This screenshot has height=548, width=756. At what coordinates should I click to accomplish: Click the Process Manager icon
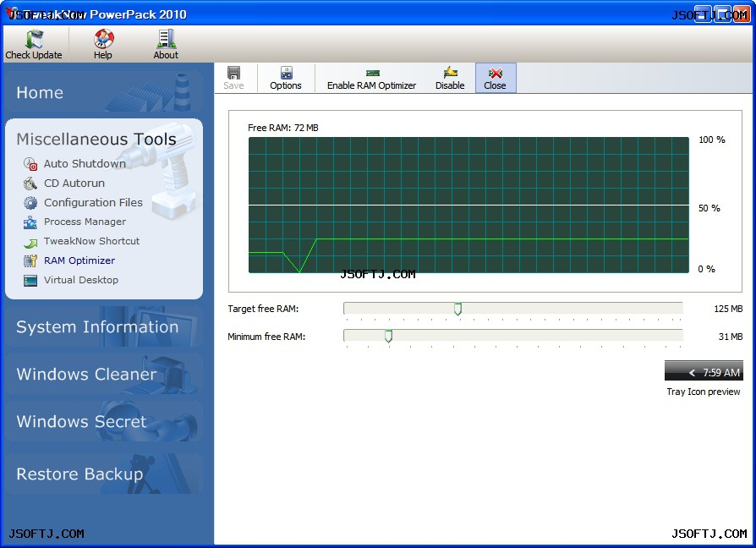coord(30,222)
